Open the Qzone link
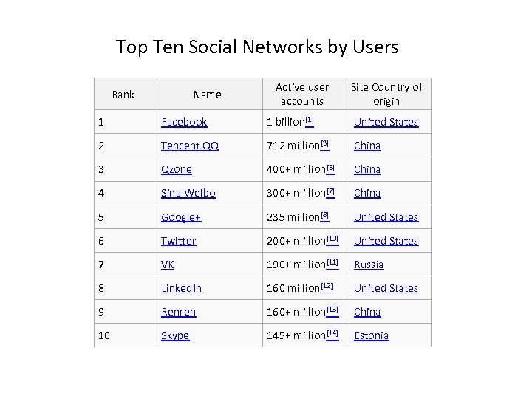 pyautogui.click(x=176, y=169)
